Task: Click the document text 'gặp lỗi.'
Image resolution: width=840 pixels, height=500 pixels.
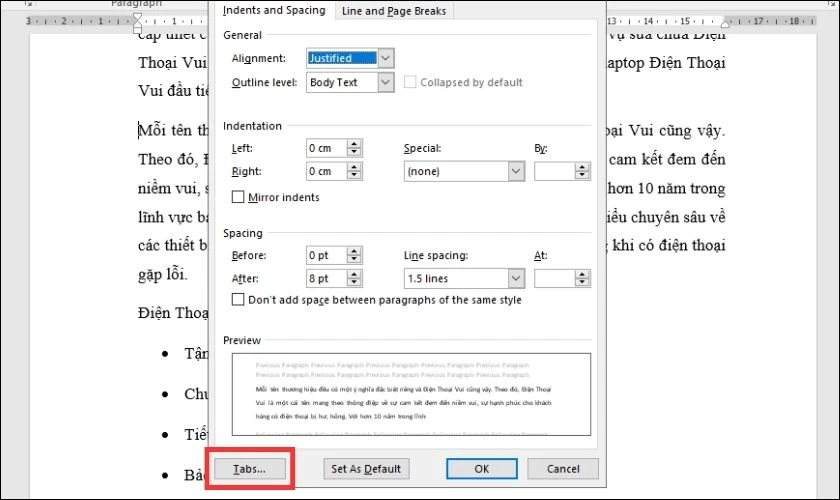Action: click(163, 274)
